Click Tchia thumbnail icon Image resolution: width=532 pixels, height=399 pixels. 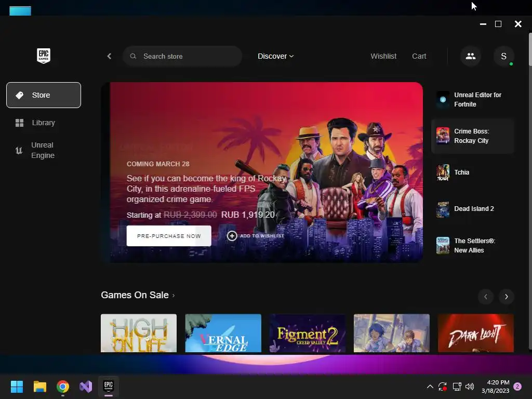pos(443,172)
